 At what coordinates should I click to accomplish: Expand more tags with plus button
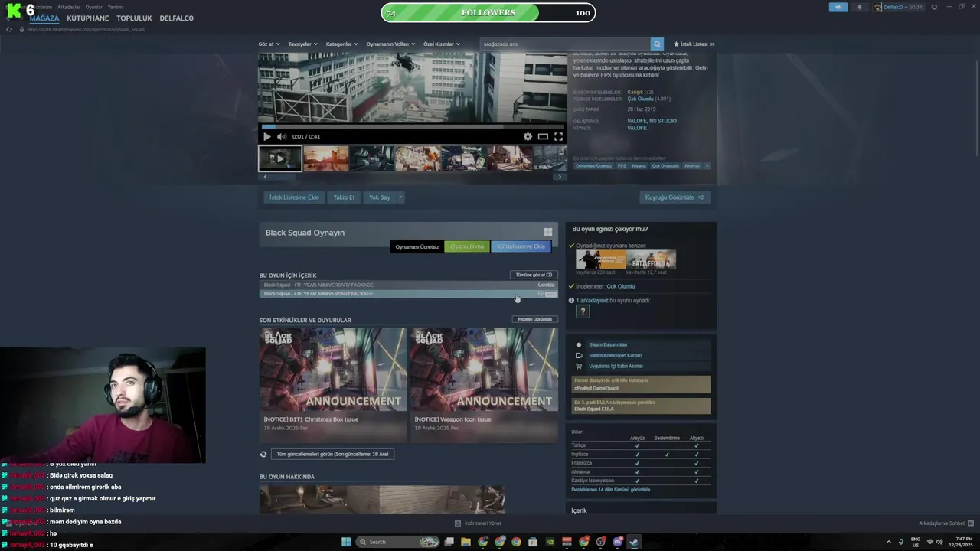pyautogui.click(x=707, y=166)
